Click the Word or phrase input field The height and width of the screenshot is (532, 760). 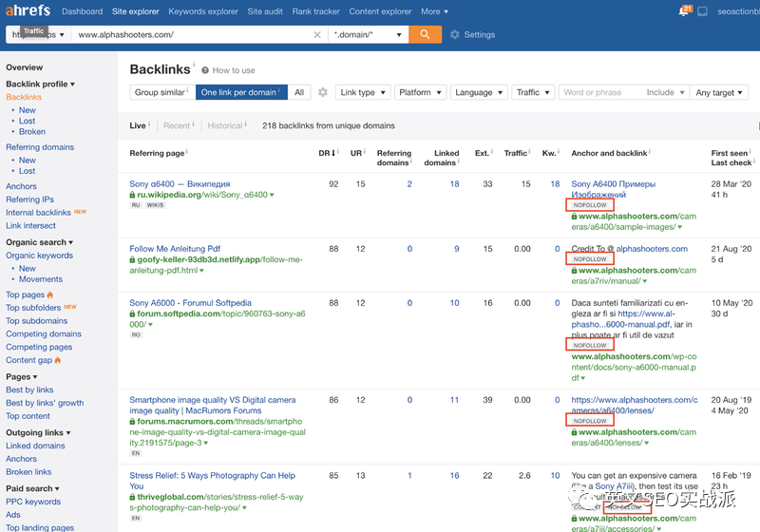click(x=600, y=92)
